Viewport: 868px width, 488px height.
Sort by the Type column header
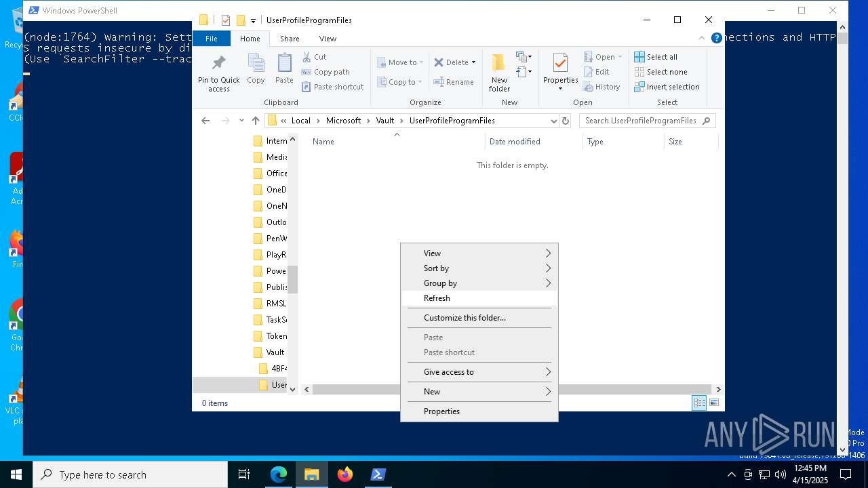[x=623, y=142]
